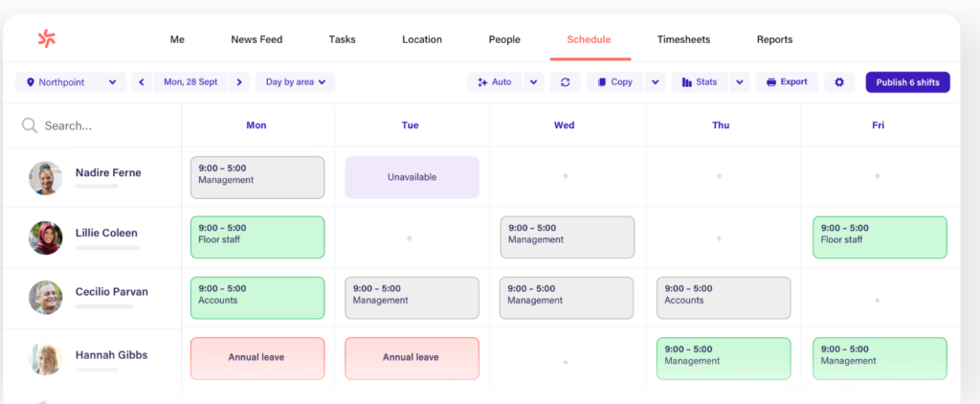
Task: Switch to the Tasks tab
Action: (342, 39)
